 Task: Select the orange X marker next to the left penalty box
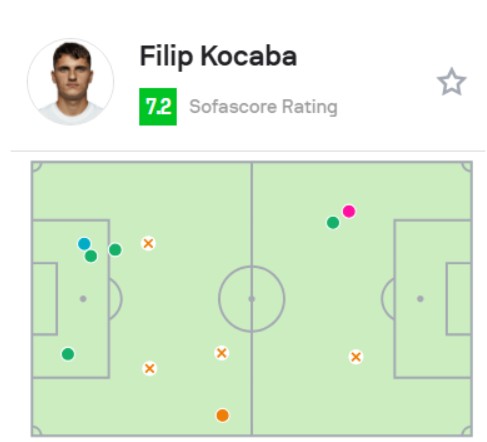point(148,243)
